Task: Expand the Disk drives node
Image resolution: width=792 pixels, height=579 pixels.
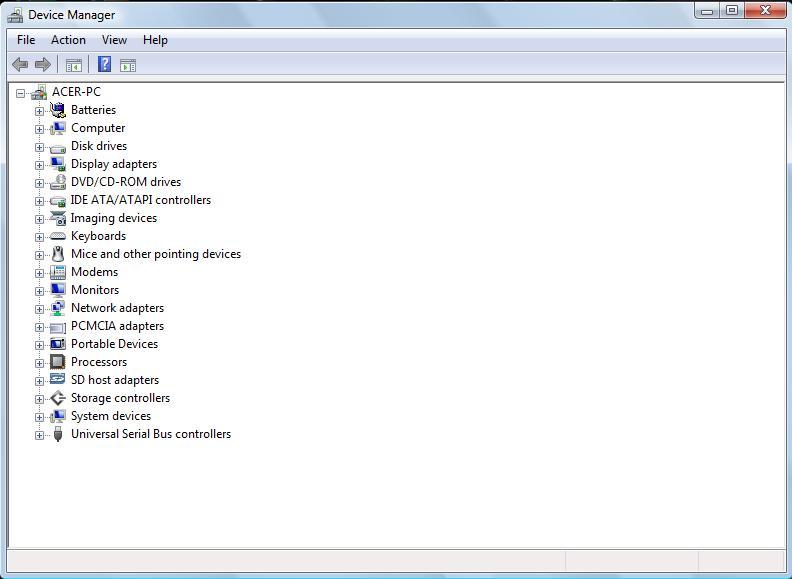Action: [39, 146]
